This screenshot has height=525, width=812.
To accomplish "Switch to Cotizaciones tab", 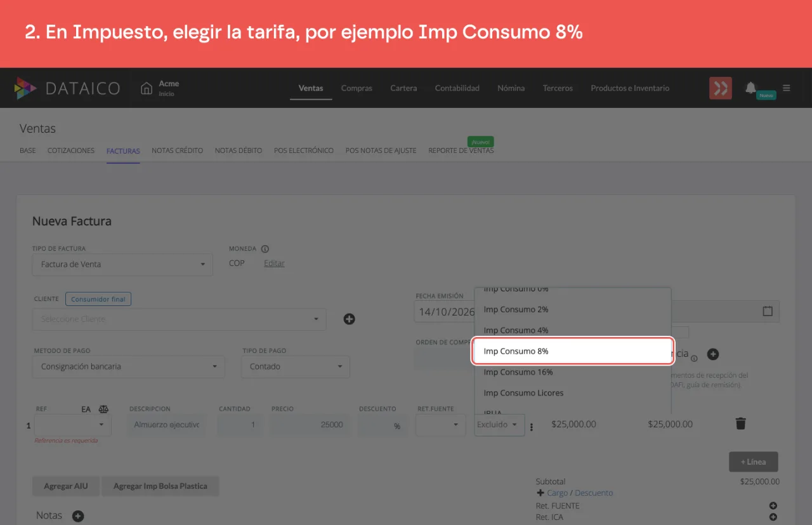I will (71, 150).
